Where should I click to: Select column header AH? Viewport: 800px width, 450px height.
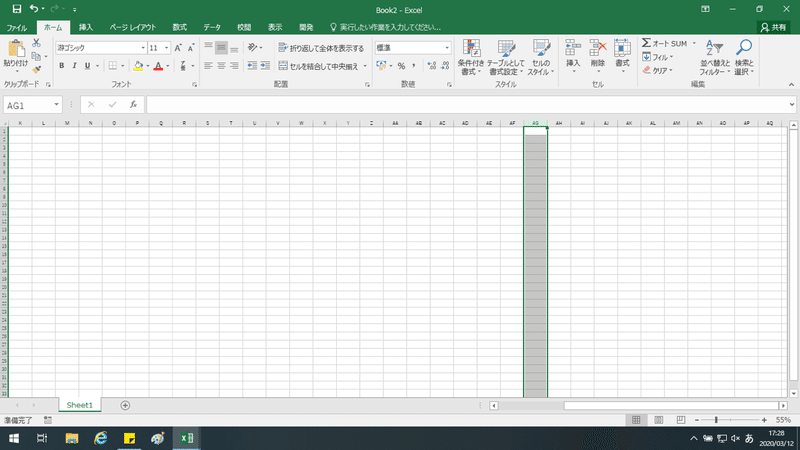(x=559, y=123)
